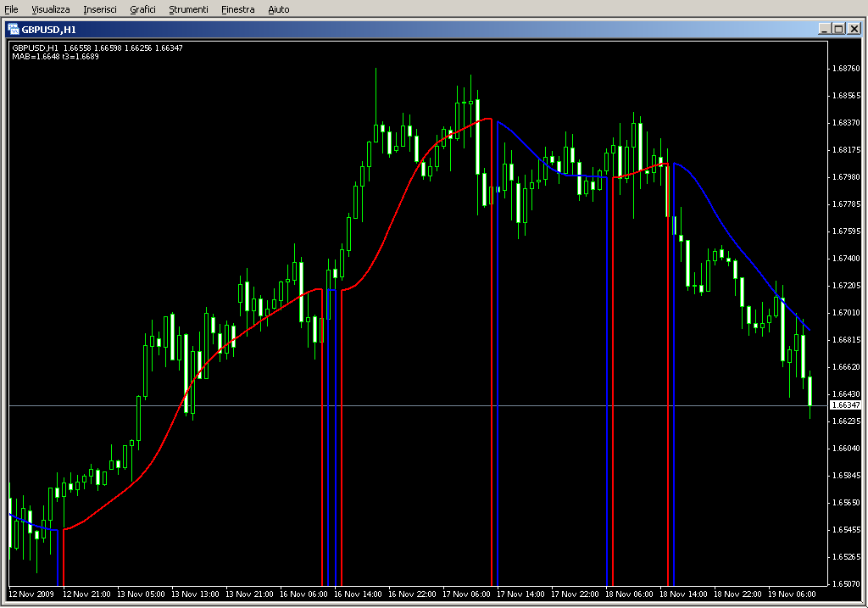
Task: Click price axis level 1.66235
Action: pyautogui.click(x=847, y=421)
